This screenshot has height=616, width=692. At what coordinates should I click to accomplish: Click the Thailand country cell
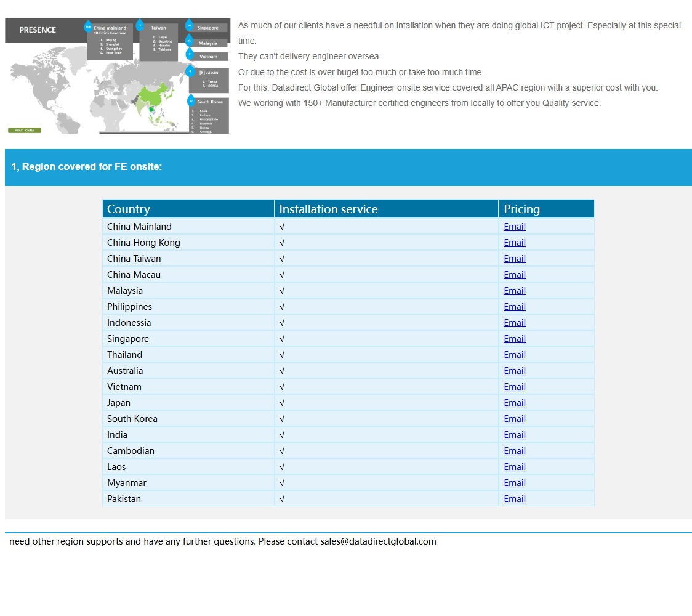tap(188, 355)
